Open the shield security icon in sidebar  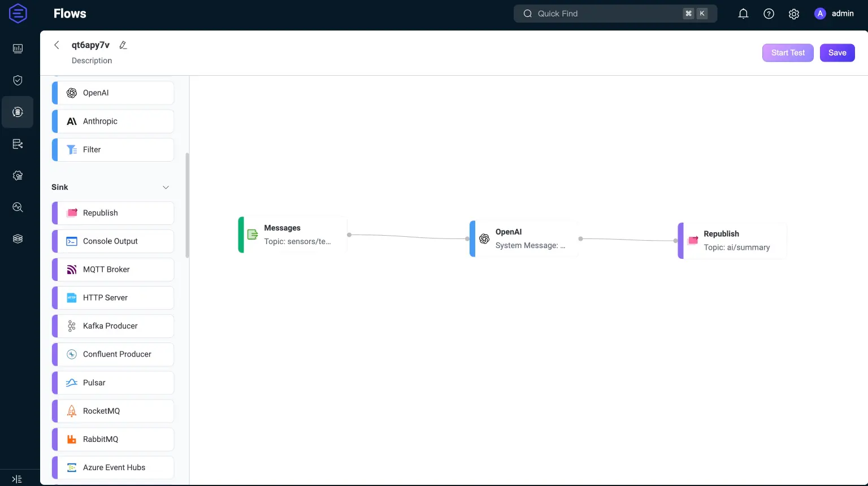[x=18, y=80]
